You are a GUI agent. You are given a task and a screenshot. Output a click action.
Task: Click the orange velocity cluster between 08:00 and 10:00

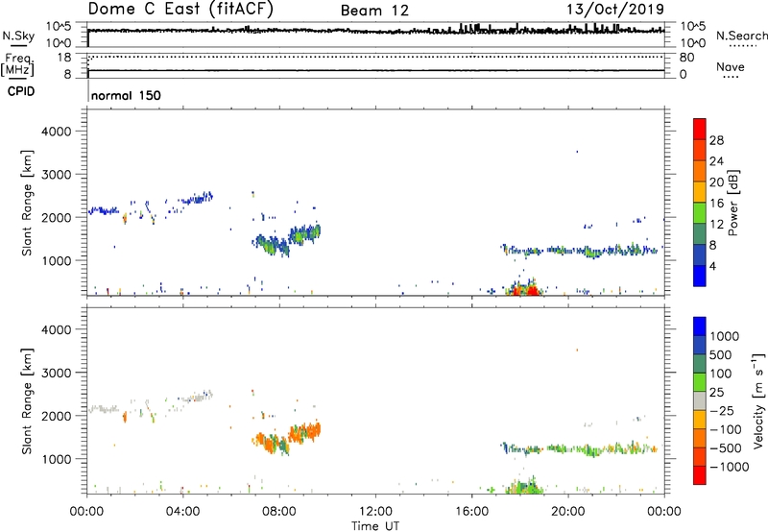[303, 432]
